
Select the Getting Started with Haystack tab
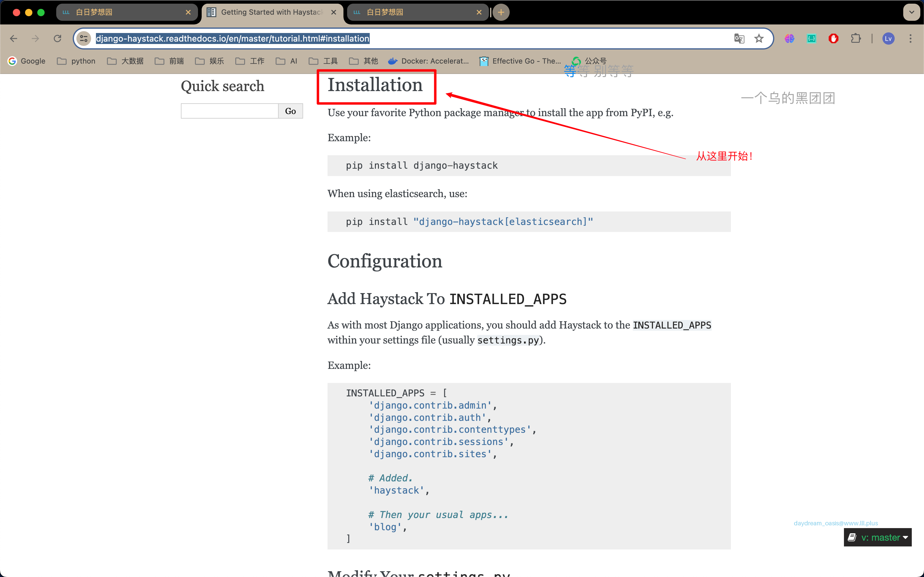[271, 13]
